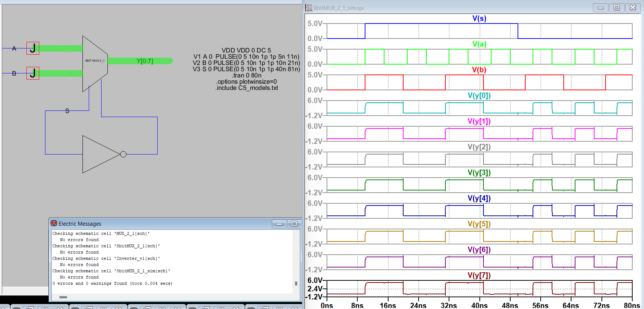Select the wire label S
Viewport: 644px width, 309px height.
tap(67, 111)
